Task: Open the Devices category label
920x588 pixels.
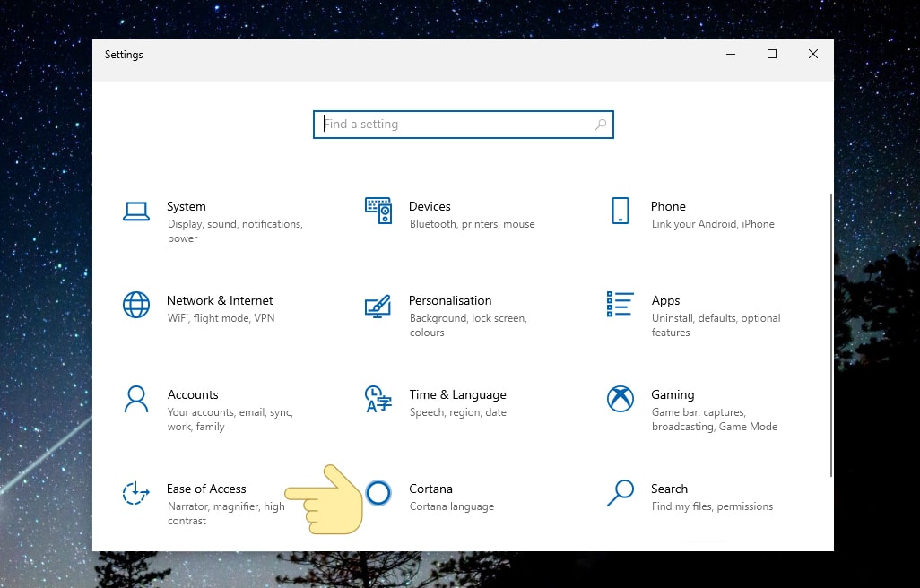Action: [430, 206]
